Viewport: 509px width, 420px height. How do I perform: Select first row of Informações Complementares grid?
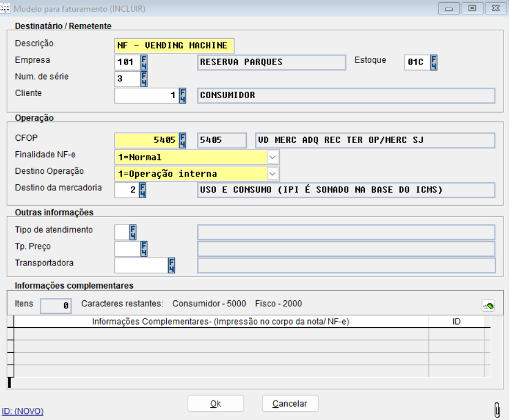pyautogui.click(x=221, y=334)
